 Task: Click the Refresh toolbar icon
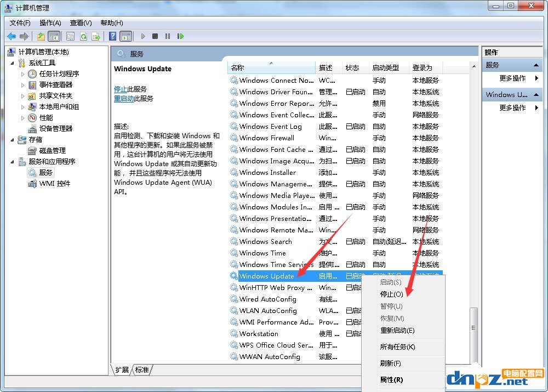(x=83, y=36)
